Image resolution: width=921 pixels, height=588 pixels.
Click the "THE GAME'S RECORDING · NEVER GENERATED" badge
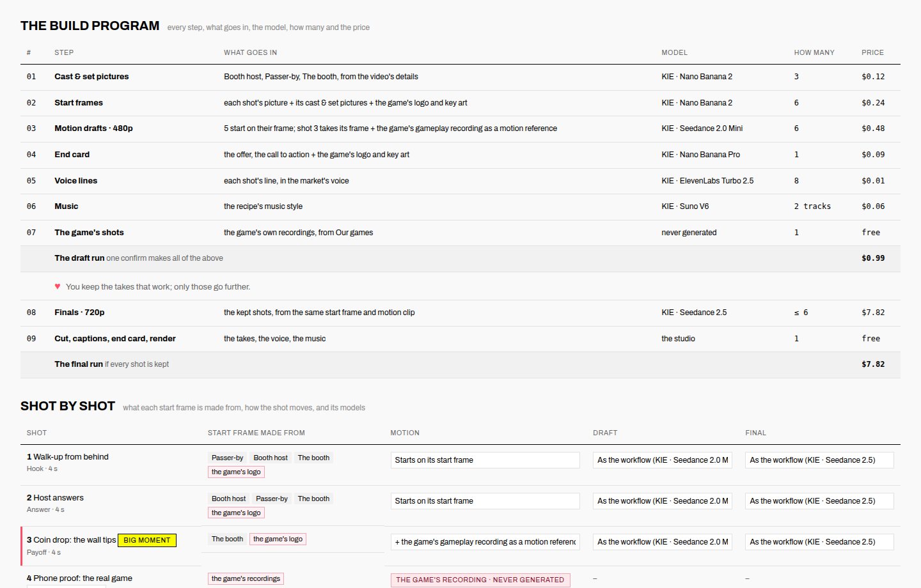click(x=480, y=580)
